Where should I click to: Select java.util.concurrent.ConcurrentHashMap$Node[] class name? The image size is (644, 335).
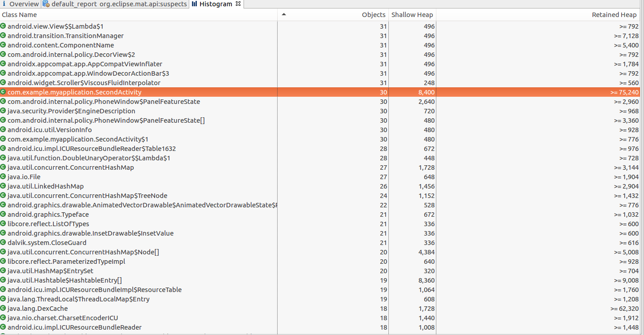point(83,252)
